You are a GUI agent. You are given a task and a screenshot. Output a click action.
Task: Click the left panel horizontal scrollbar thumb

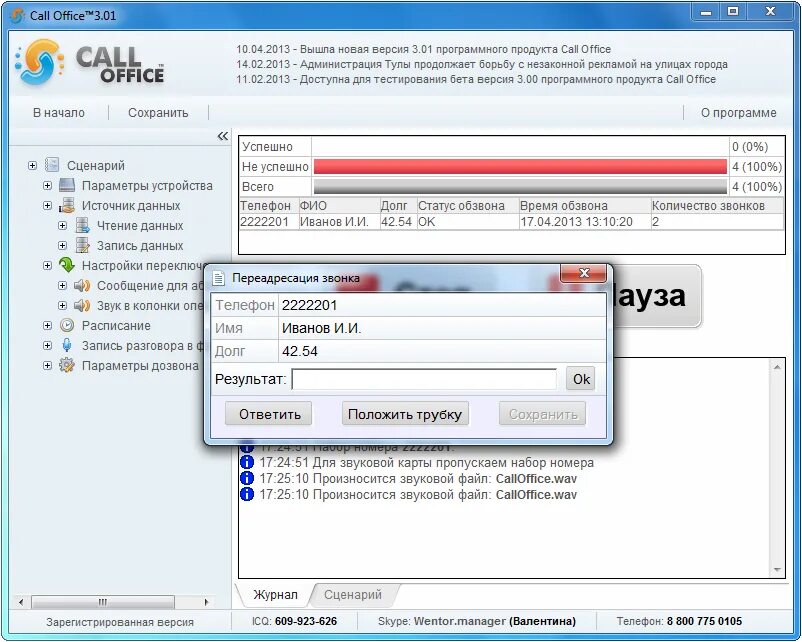tap(103, 602)
